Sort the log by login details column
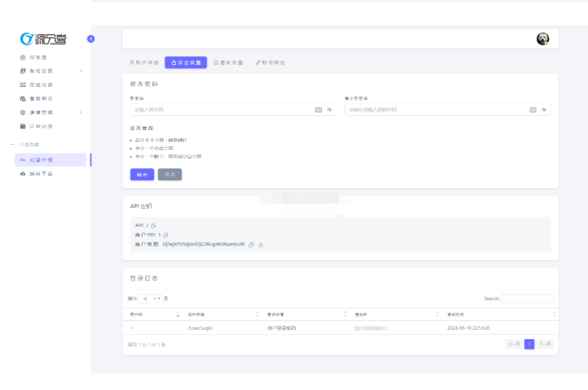 (x=306, y=314)
